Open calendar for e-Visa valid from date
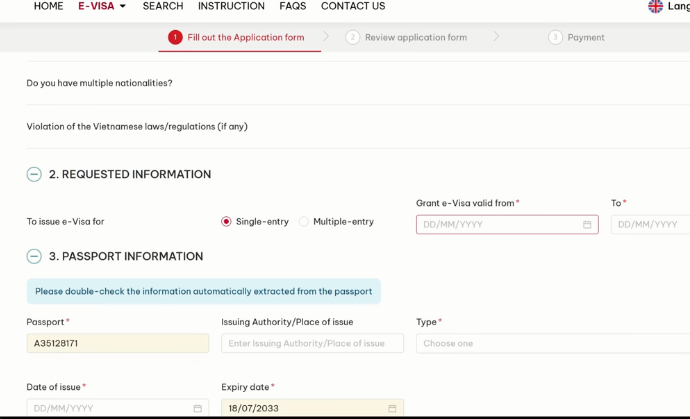The width and height of the screenshot is (690, 419). coord(587,224)
